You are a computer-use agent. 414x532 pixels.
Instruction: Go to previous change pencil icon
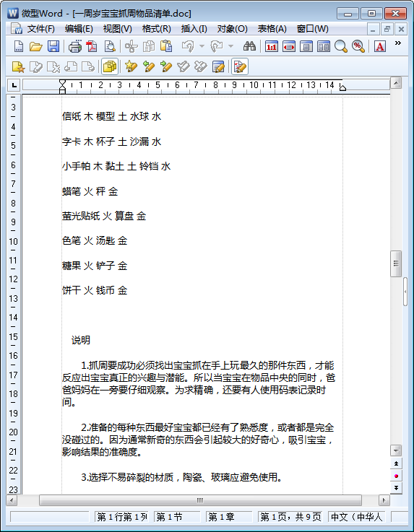pyautogui.click(x=148, y=67)
